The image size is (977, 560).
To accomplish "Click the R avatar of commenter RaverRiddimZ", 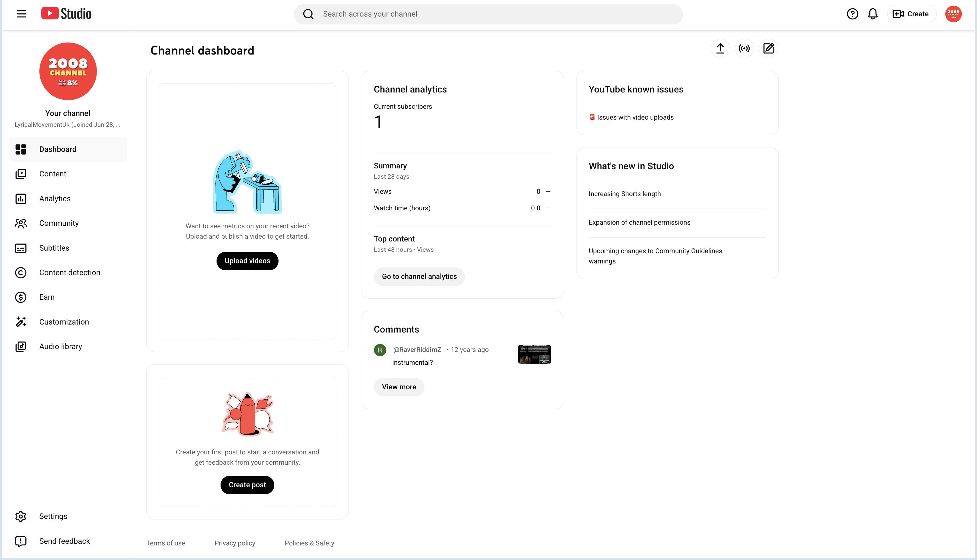I will 380,350.
